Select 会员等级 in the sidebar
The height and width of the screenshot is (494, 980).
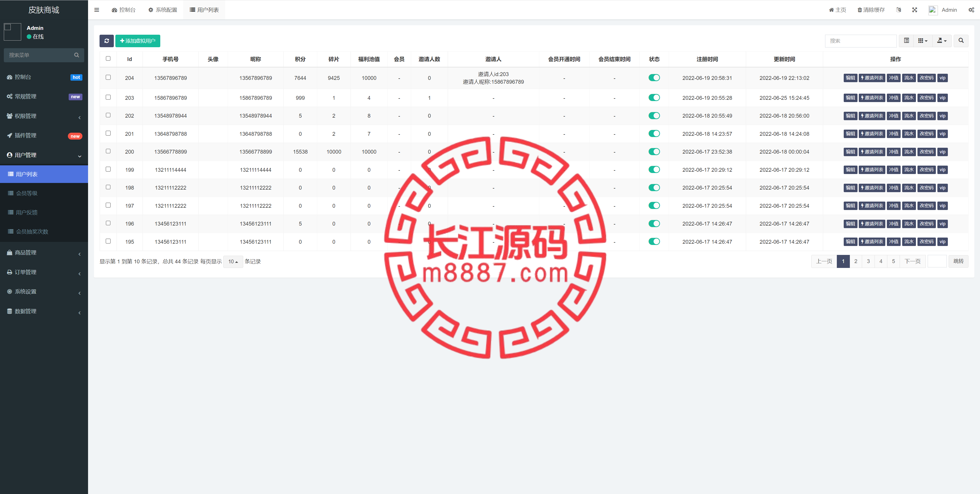[44, 193]
